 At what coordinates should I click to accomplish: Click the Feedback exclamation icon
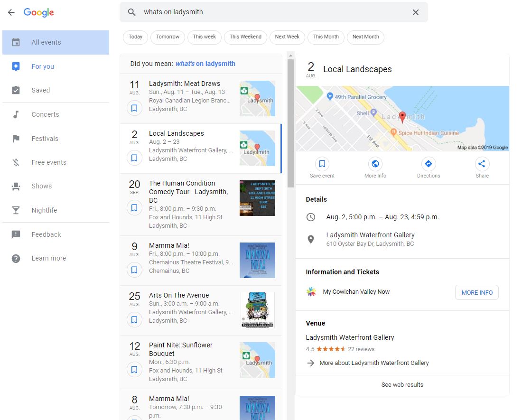click(16, 234)
